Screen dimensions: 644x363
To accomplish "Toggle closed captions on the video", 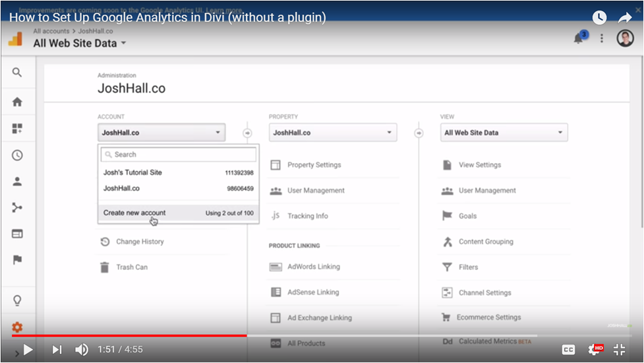I will (568, 350).
